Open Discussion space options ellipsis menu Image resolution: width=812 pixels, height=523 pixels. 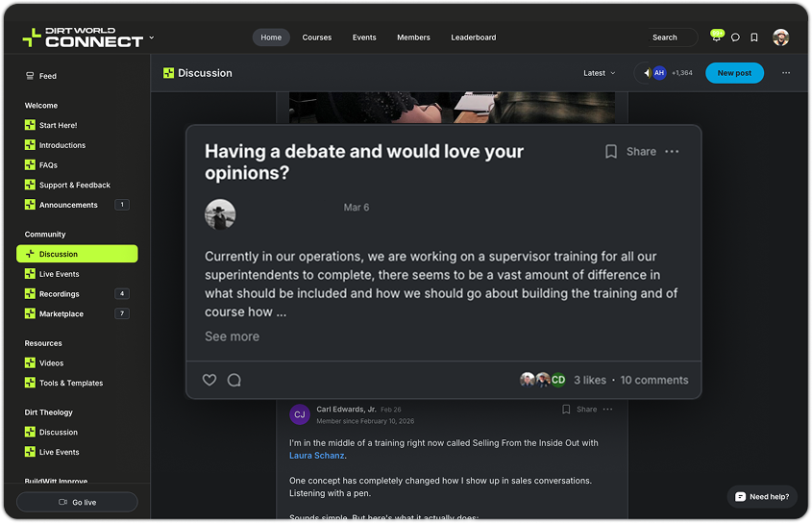click(786, 72)
